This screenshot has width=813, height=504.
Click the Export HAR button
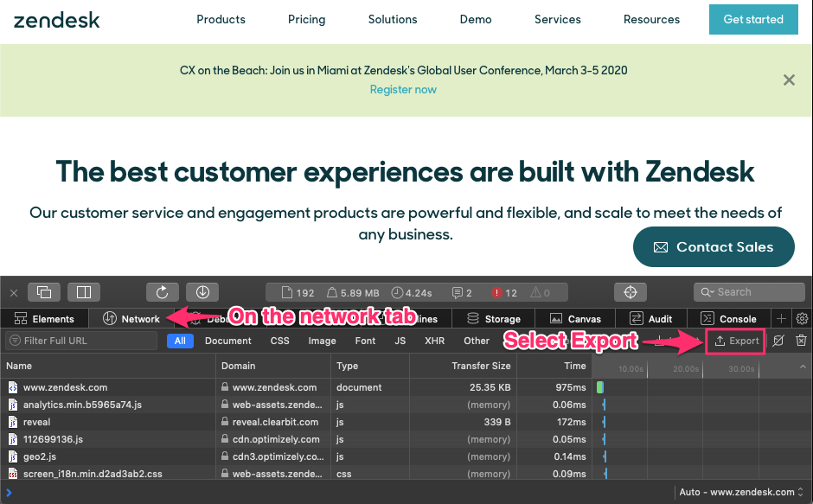tap(736, 341)
